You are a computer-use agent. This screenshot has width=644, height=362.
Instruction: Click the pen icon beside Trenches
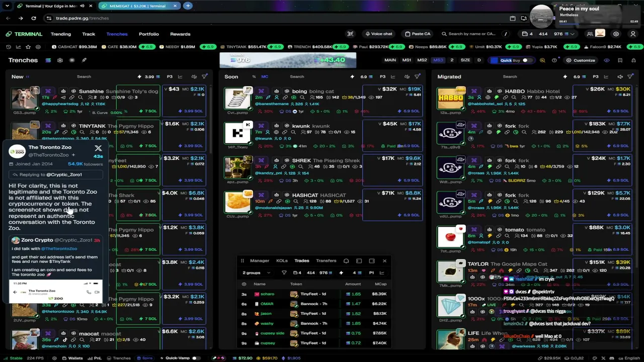pyautogui.click(x=84, y=60)
